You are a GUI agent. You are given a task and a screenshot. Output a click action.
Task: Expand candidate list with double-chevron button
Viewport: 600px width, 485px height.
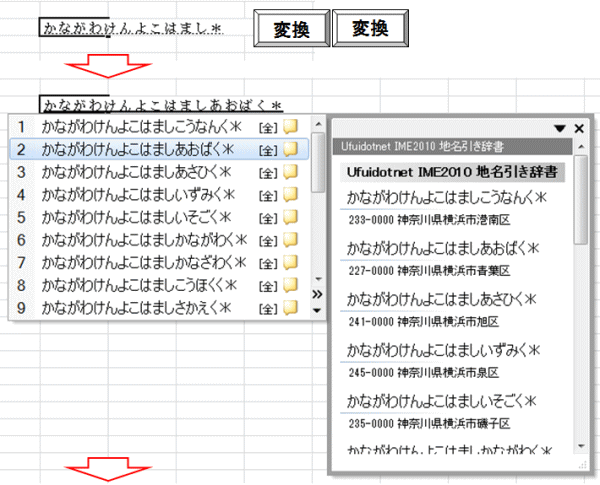[317, 294]
